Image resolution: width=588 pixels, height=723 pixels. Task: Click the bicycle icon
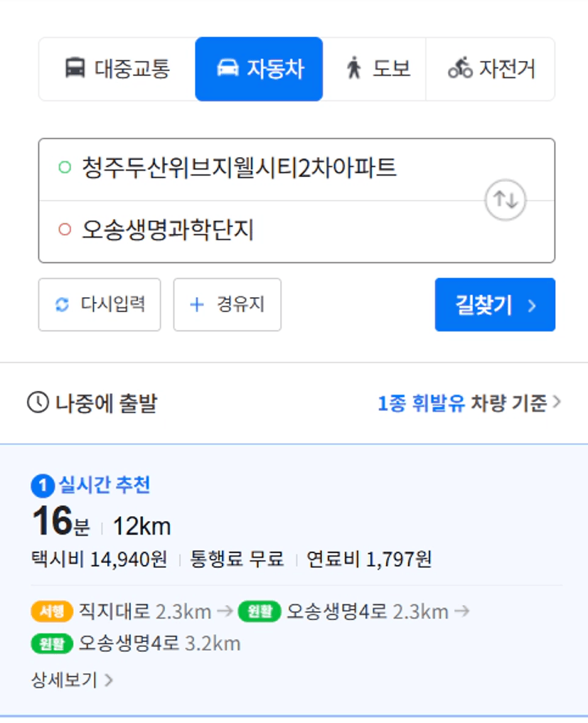point(460,68)
